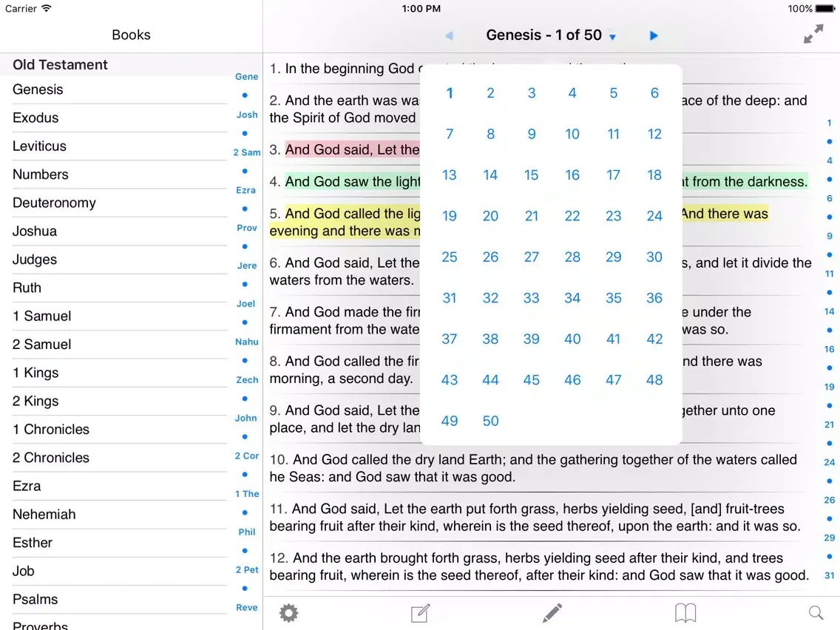This screenshot has width=840, height=630.
Task: Open the book of Joshua
Action: point(120,231)
